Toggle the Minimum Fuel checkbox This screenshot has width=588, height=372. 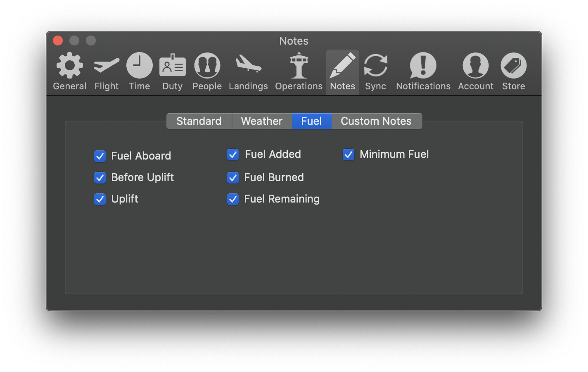point(349,155)
